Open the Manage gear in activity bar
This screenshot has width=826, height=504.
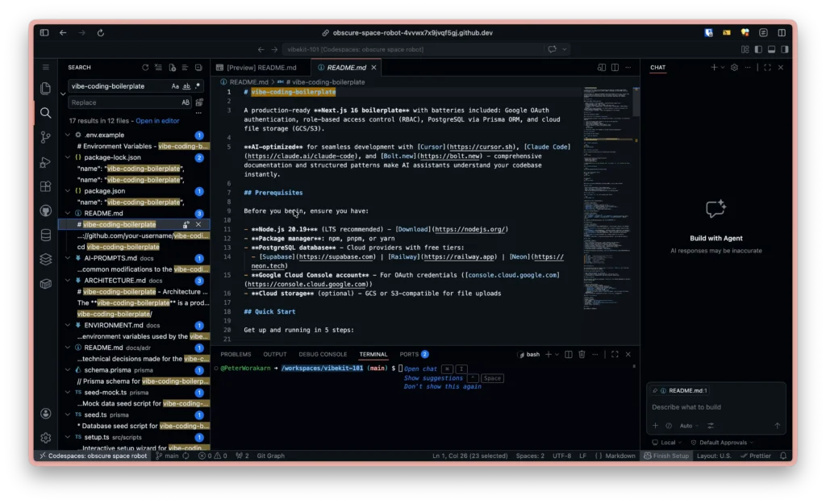(x=46, y=438)
